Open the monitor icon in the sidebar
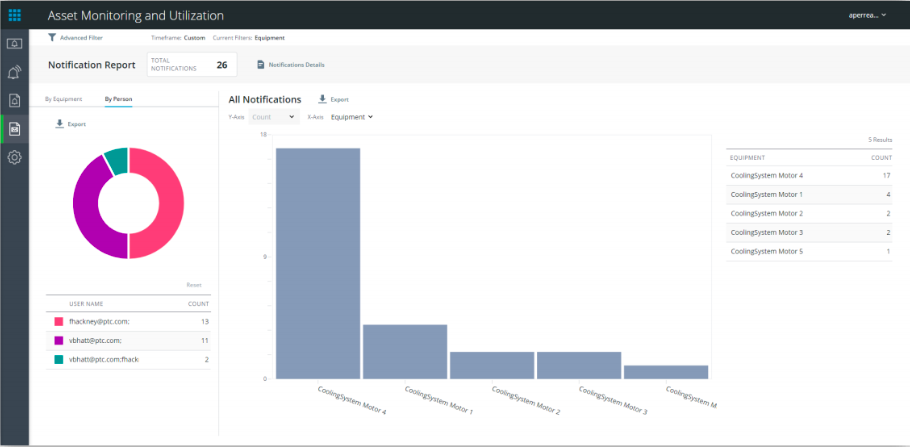 (15, 44)
